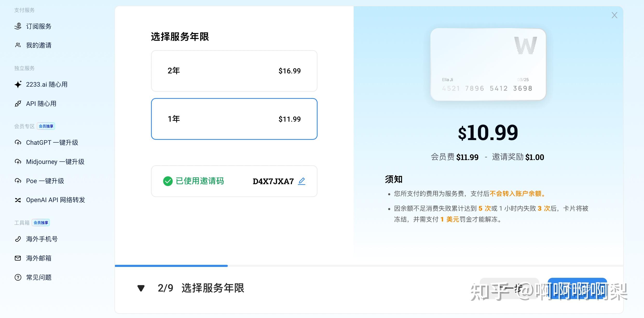Click the overseas phone number icon
The width and height of the screenshot is (644, 318).
[18, 239]
